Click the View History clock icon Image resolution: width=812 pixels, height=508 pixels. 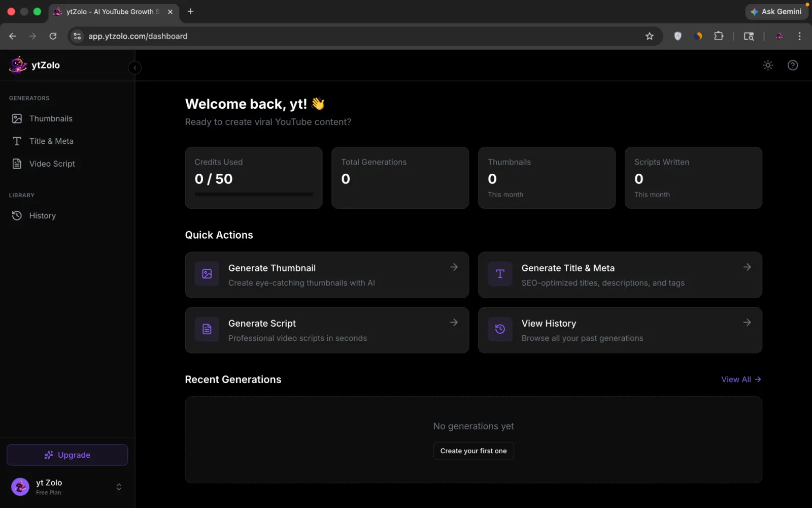[x=500, y=329]
